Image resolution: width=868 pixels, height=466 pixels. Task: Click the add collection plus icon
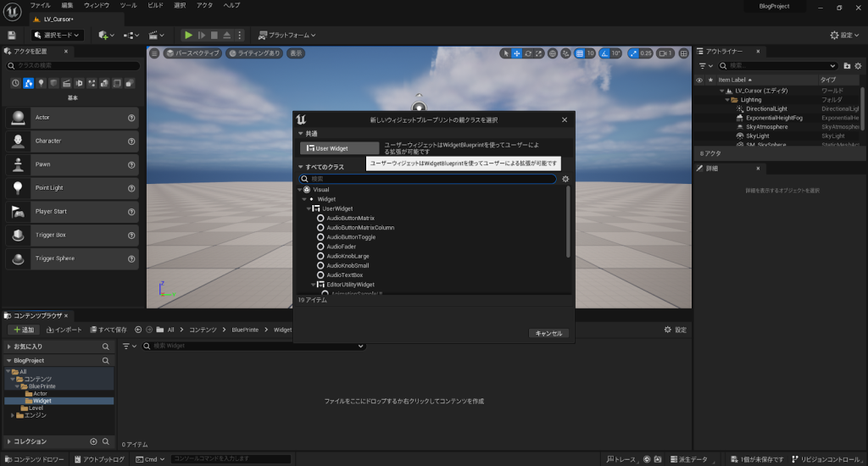[94, 441]
